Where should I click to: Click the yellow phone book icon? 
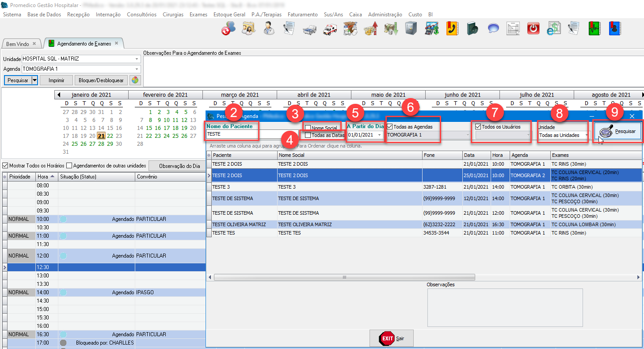pos(452,29)
